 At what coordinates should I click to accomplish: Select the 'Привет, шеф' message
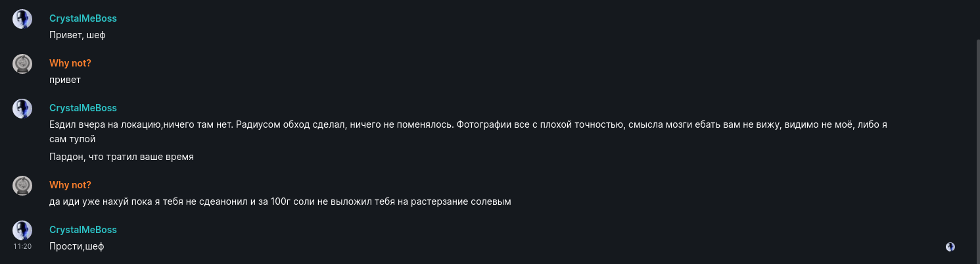point(78,35)
